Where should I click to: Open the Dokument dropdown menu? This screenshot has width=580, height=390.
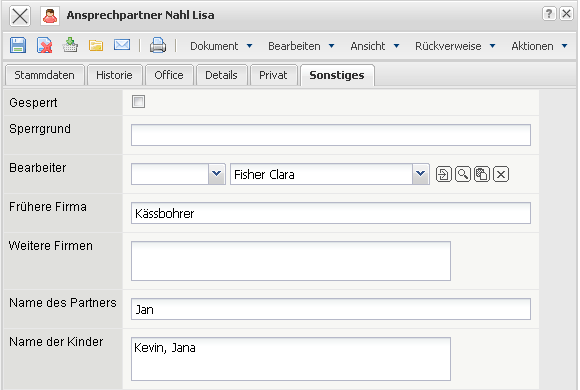[x=221, y=46]
